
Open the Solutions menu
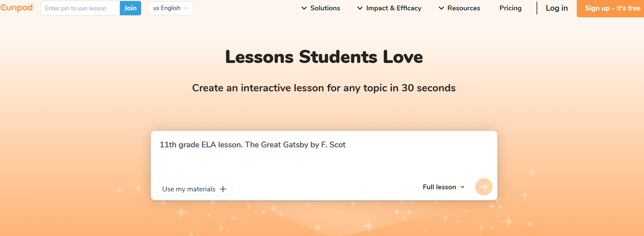click(325, 8)
